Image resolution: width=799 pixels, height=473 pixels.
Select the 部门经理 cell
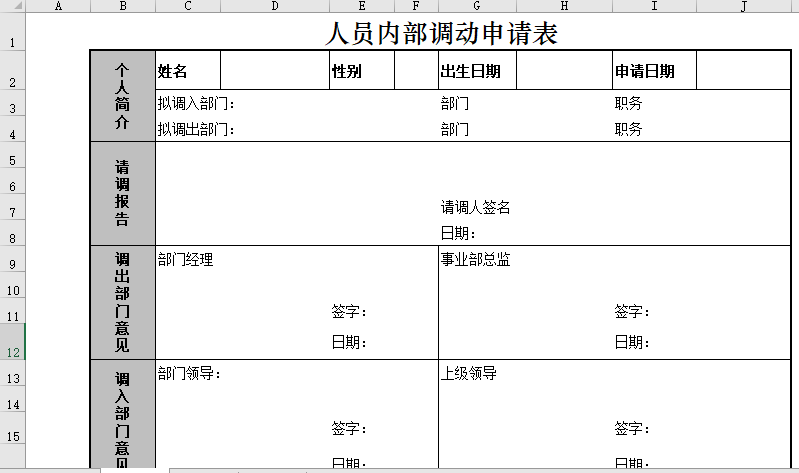coord(186,260)
